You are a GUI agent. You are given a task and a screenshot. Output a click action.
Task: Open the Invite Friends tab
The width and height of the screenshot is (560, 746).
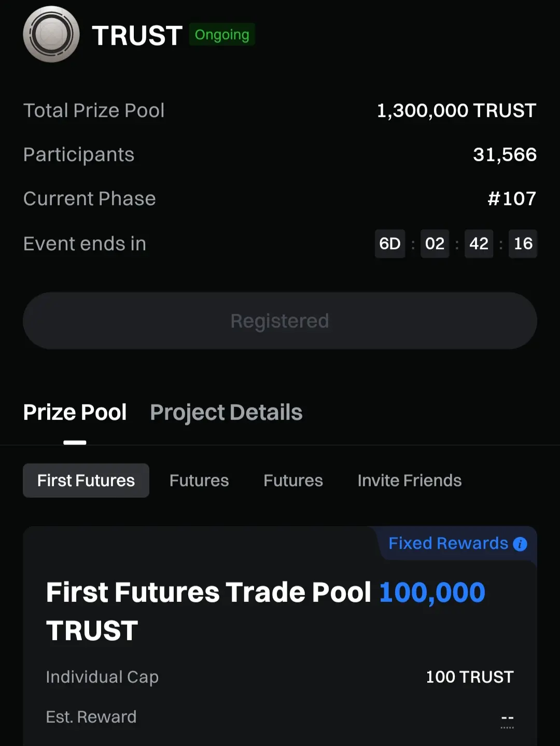tap(410, 481)
